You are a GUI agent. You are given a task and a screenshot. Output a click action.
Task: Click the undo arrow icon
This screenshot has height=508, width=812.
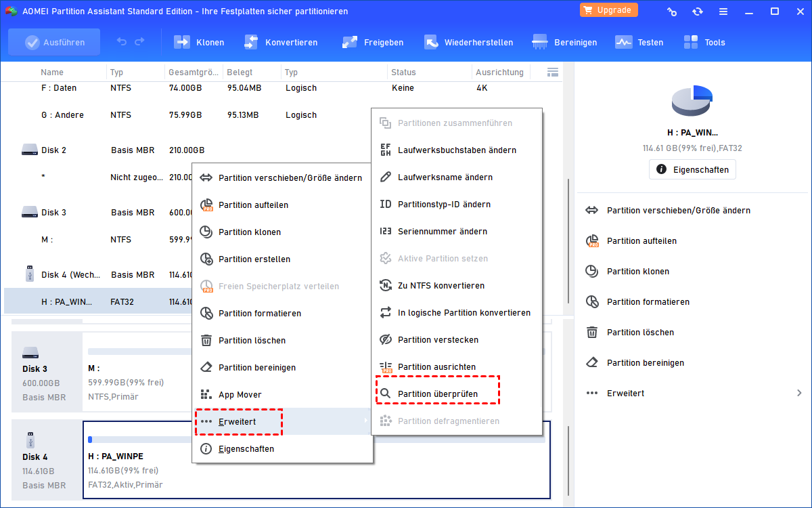122,42
